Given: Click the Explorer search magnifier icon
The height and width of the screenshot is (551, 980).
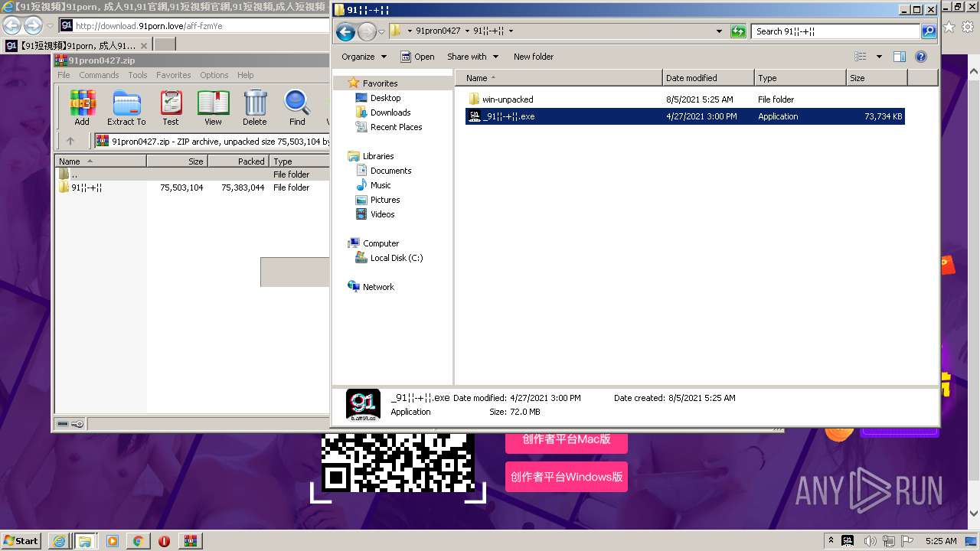Looking at the screenshot, I should pyautogui.click(x=929, y=31).
